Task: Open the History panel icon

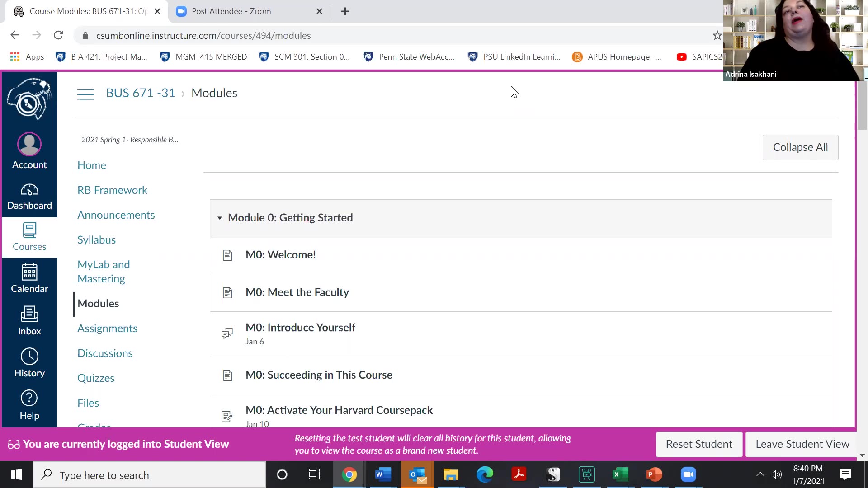Action: (29, 363)
